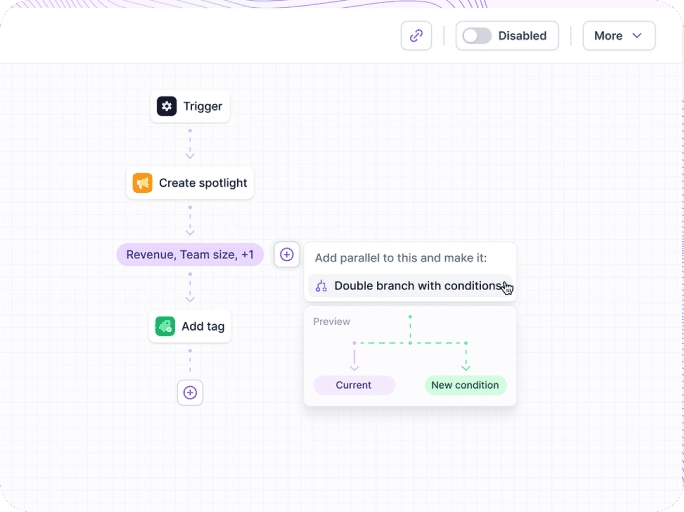Click the Create spotlight megaphone icon
The width and height of the screenshot is (684, 512).
click(x=143, y=183)
